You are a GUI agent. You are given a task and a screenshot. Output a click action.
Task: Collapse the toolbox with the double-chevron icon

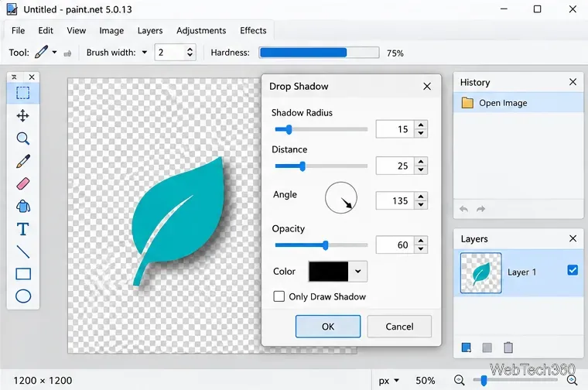pos(14,77)
